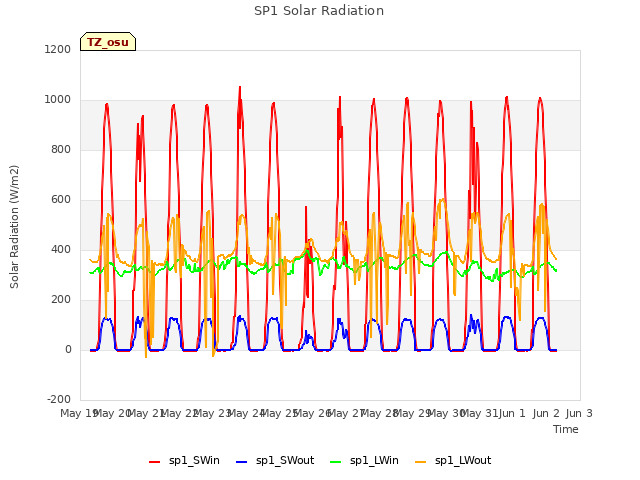Click the 0 y-axis tick label
640x480 pixels.
[x=68, y=349]
